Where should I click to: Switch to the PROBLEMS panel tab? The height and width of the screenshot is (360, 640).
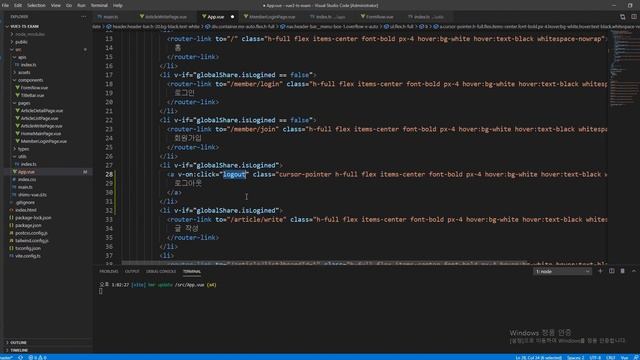(x=109, y=271)
